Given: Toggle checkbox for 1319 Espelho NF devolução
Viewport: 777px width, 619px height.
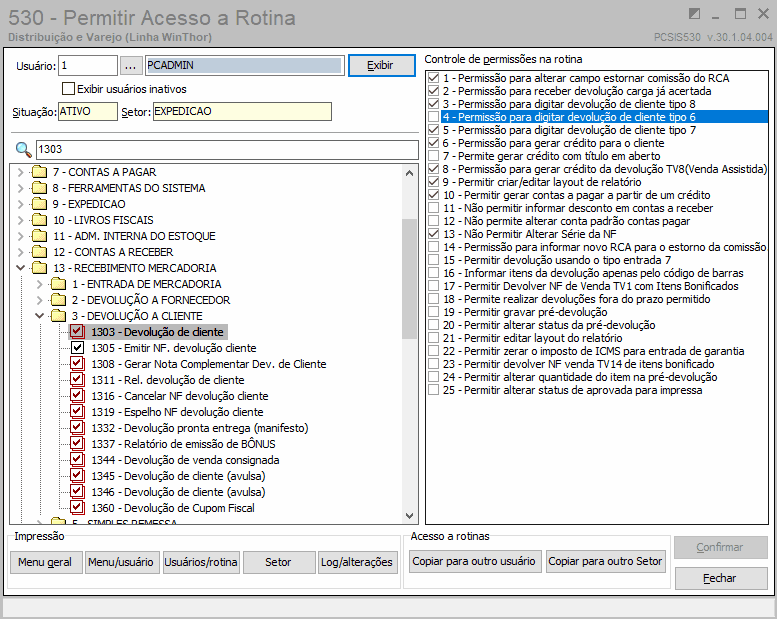Looking at the screenshot, I should pyautogui.click(x=77, y=412).
